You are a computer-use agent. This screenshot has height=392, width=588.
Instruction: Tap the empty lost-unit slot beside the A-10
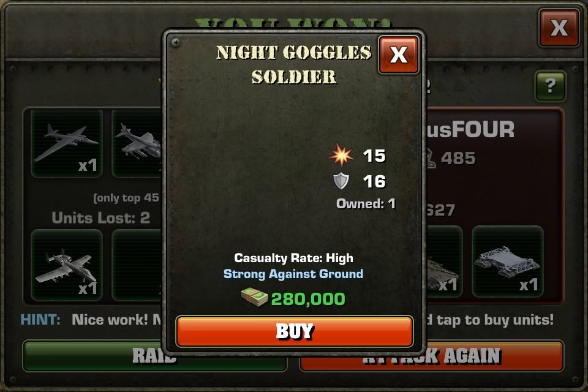click(137, 265)
